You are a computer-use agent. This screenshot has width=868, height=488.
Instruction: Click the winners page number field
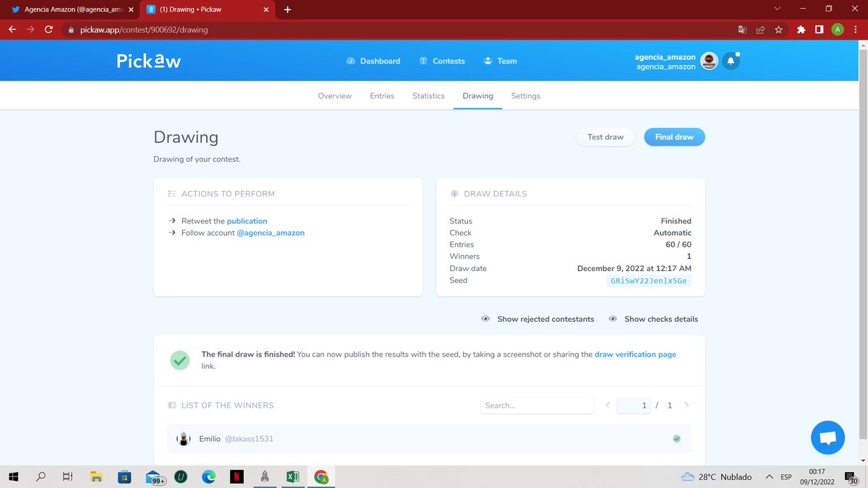click(634, 406)
